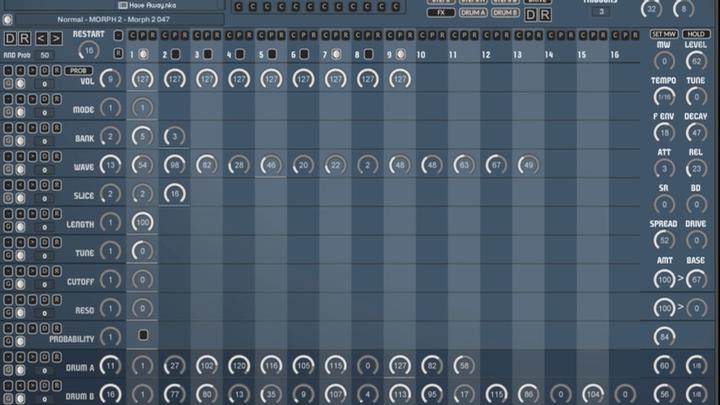Click the DECAY knob showing 47
The width and height of the screenshot is (720, 405).
pyautogui.click(x=696, y=133)
